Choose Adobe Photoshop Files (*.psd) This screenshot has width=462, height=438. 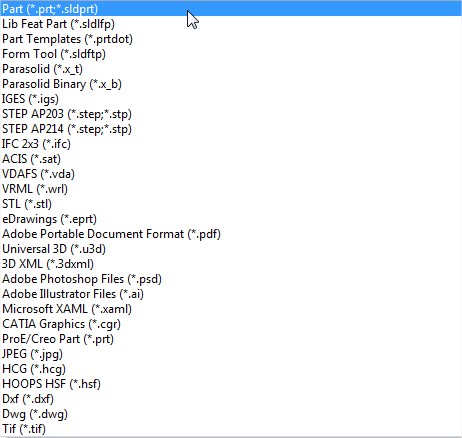[x=231, y=279]
